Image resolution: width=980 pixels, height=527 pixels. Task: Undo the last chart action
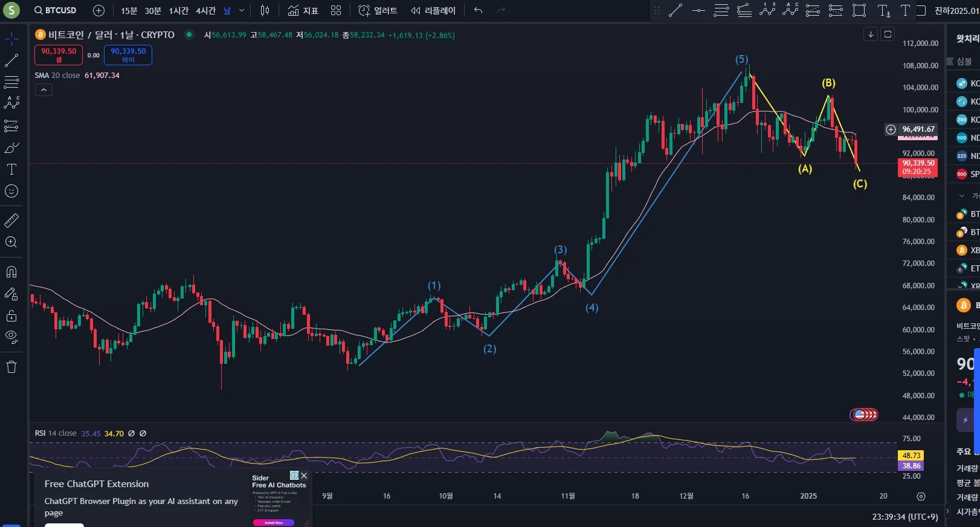pos(479,10)
